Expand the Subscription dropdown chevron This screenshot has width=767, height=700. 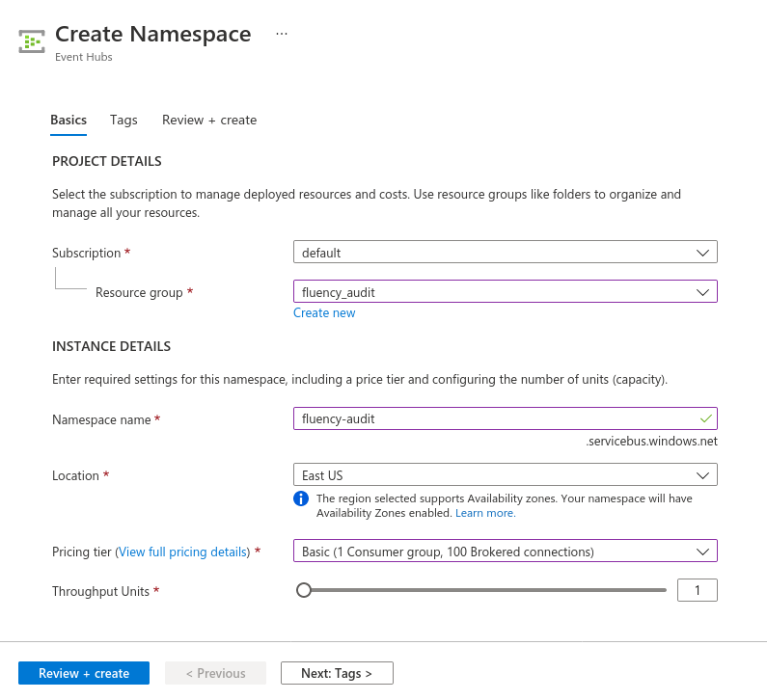702,253
